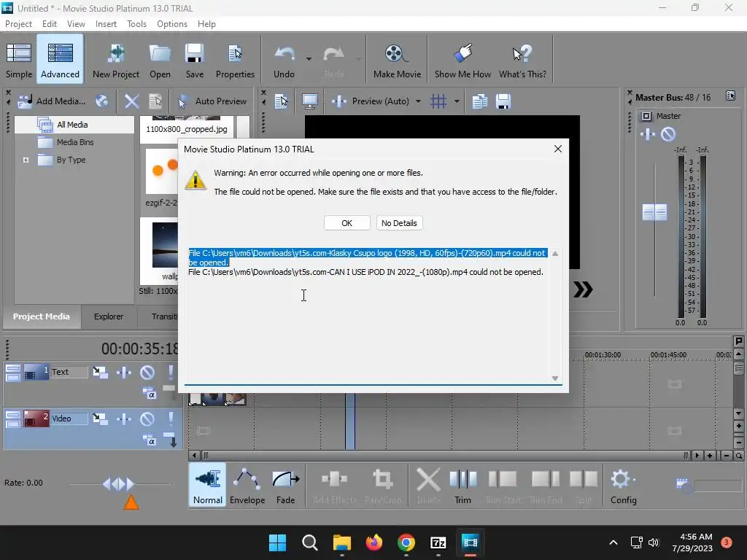Screen dimensions: 747x560
Task: Open the Tools menu
Action: (136, 24)
